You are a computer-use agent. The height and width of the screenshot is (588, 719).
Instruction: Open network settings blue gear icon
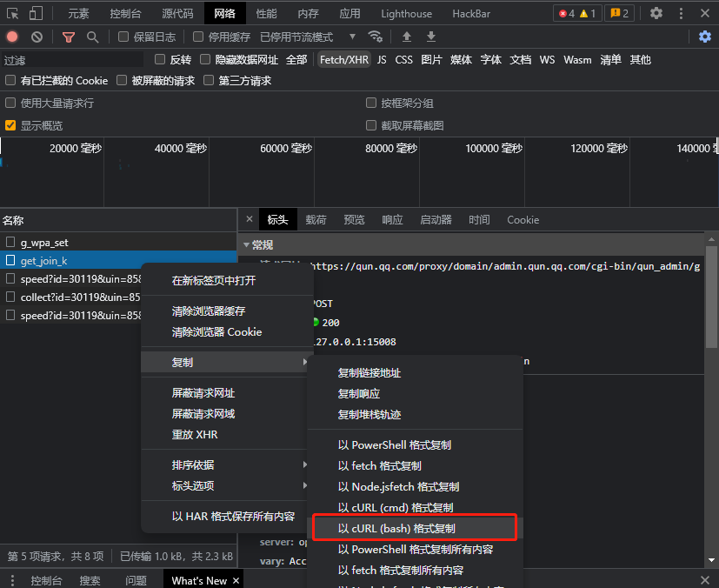(x=705, y=37)
